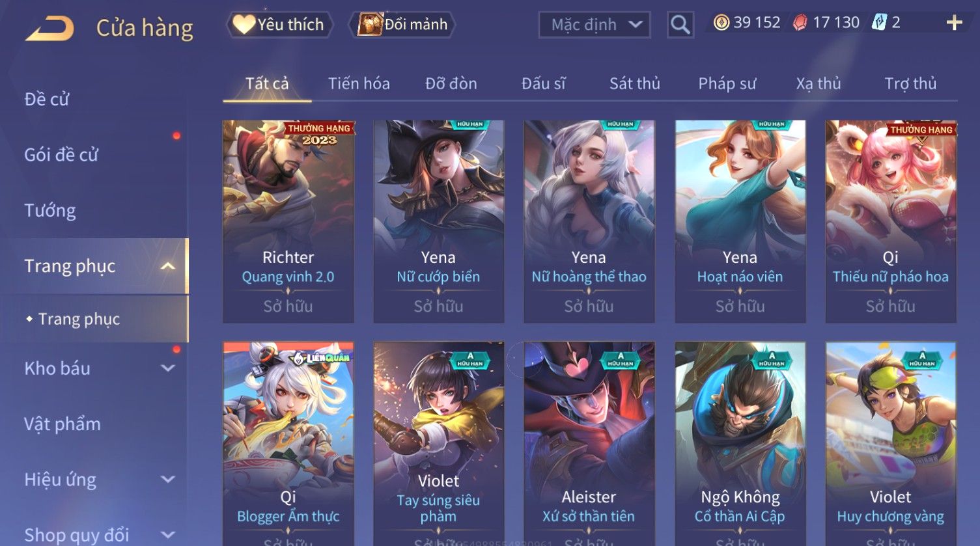Select the Tiến hóa tab
The height and width of the screenshot is (546, 980).
coord(359,83)
